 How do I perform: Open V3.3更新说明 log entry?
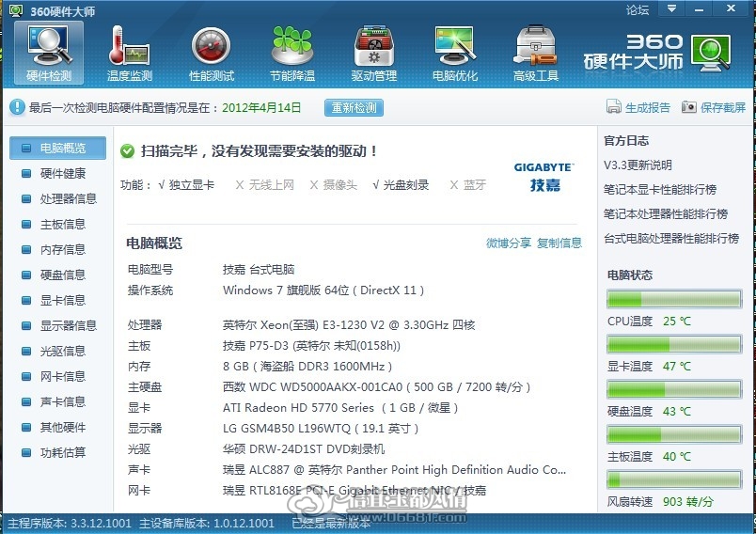pos(638,165)
